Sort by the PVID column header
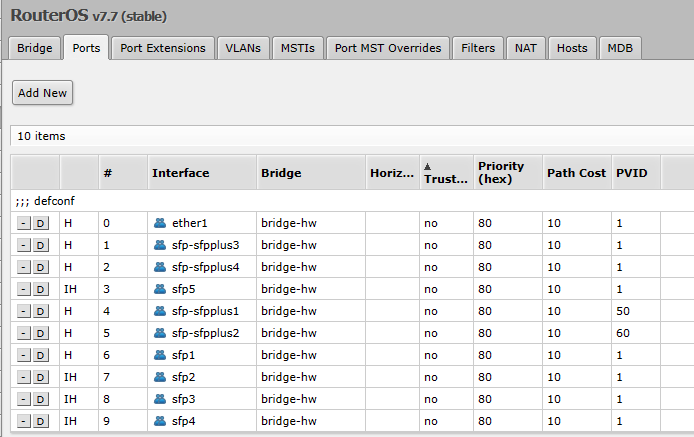Image resolution: width=694 pixels, height=437 pixels. pos(636,173)
